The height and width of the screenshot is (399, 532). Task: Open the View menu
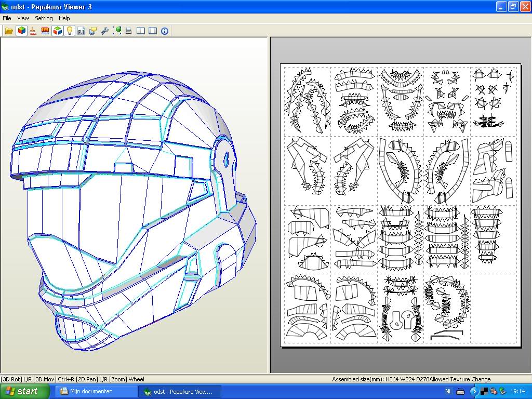[23, 18]
